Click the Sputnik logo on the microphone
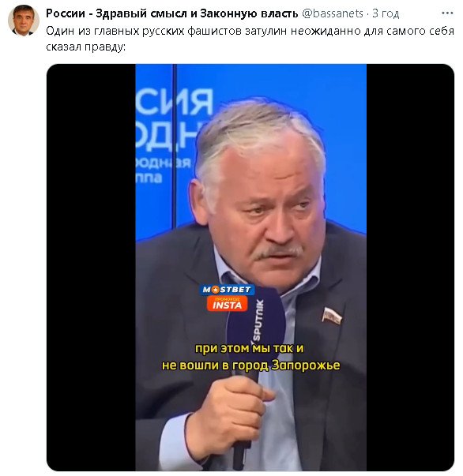The height and width of the screenshot is (476, 463). click(258, 320)
